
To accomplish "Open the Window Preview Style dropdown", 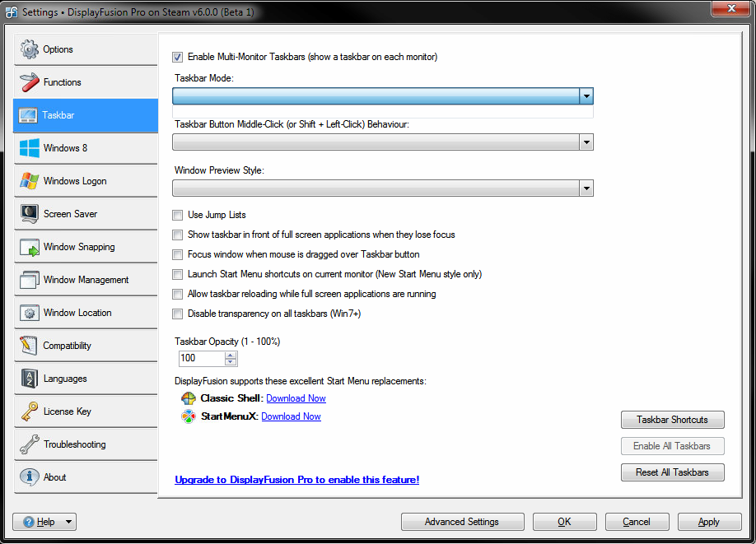I will tap(586, 188).
